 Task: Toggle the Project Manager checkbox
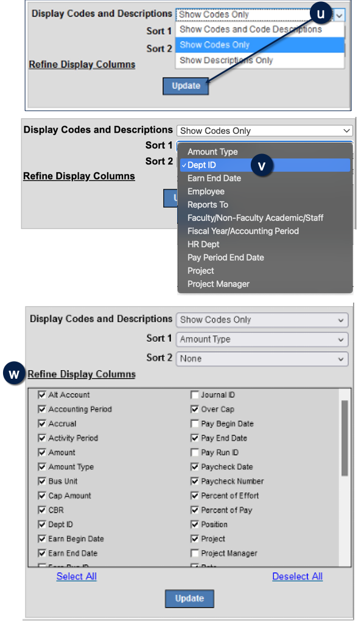click(194, 553)
